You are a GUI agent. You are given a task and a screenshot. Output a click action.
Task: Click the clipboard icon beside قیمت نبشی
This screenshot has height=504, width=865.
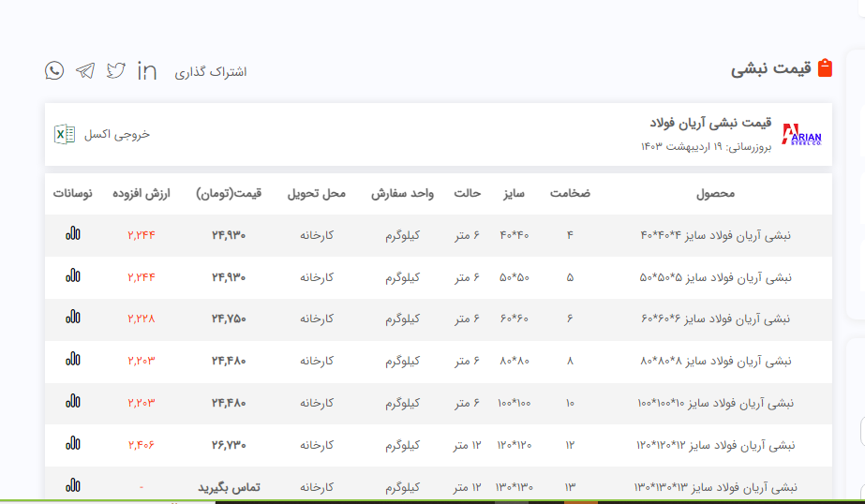point(825,68)
